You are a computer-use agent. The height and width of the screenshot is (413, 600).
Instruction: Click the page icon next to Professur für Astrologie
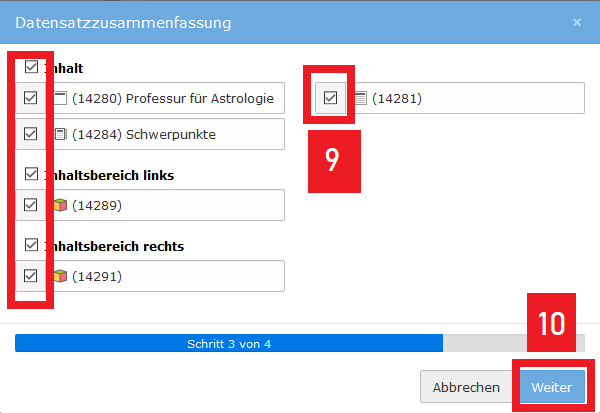(60, 98)
